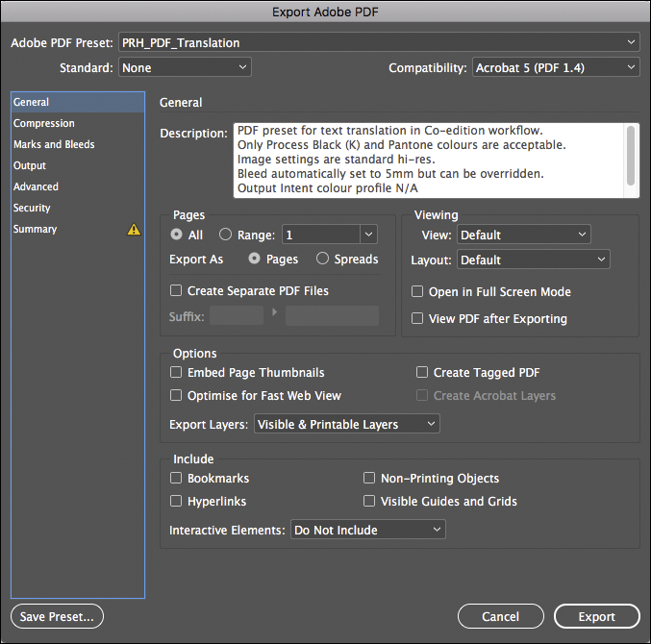Enable View PDF after Exporting

click(x=417, y=318)
